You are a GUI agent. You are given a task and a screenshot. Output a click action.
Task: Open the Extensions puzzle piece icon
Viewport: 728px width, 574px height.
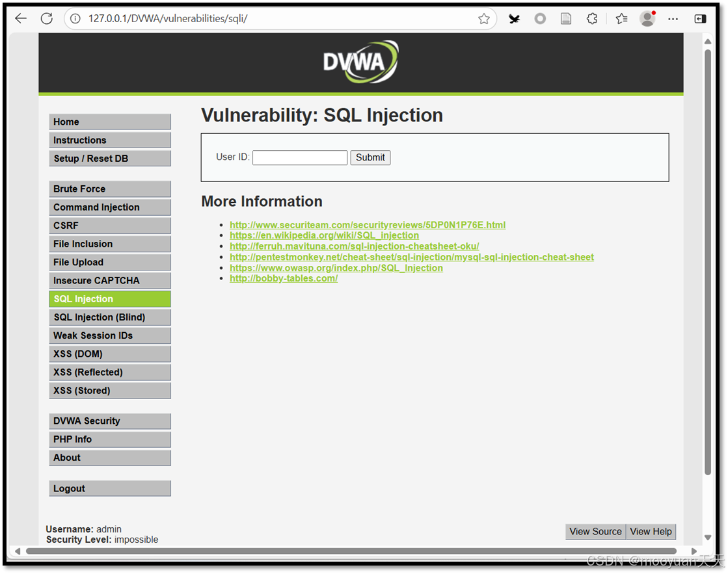pos(591,19)
